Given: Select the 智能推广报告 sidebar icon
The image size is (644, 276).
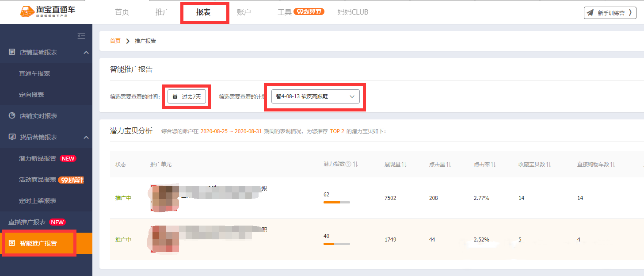Looking at the screenshot, I should [12, 243].
